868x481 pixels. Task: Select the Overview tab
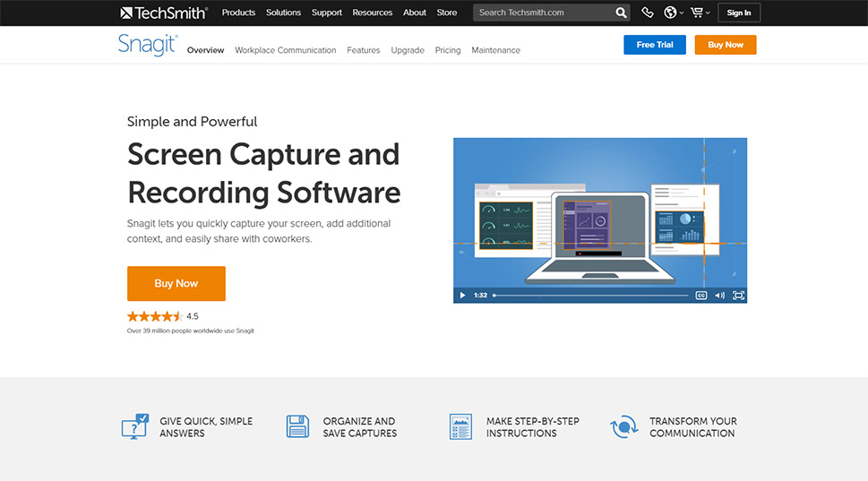pyautogui.click(x=205, y=50)
